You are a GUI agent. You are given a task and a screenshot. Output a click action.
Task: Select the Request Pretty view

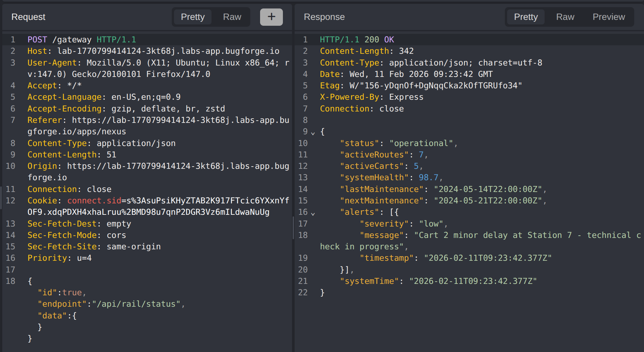(x=193, y=17)
